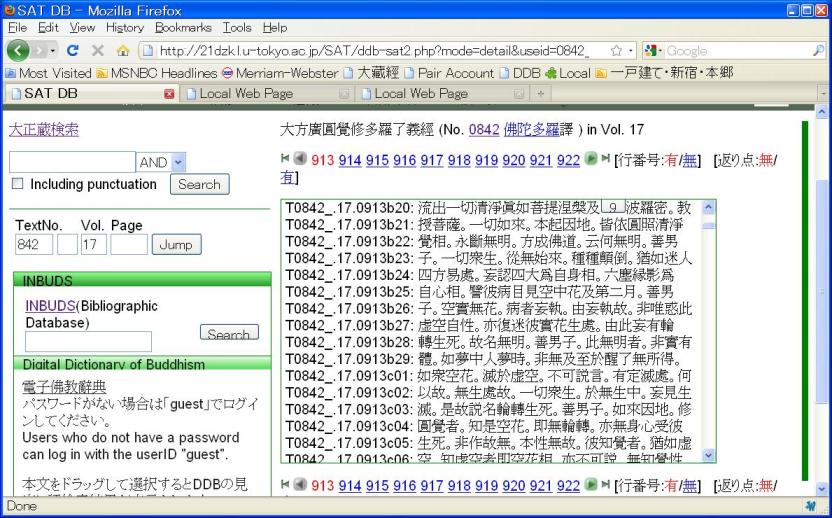This screenshot has height=518, width=832.
Task: Open the AND operator dropdown
Action: 161,162
